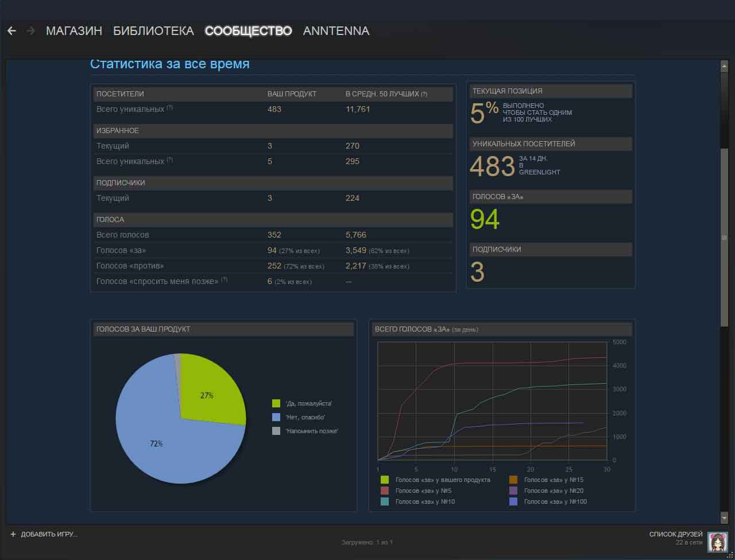735x560 pixels.
Task: Open СПИСОК ДРУЗЕЙ link
Action: pos(675,534)
